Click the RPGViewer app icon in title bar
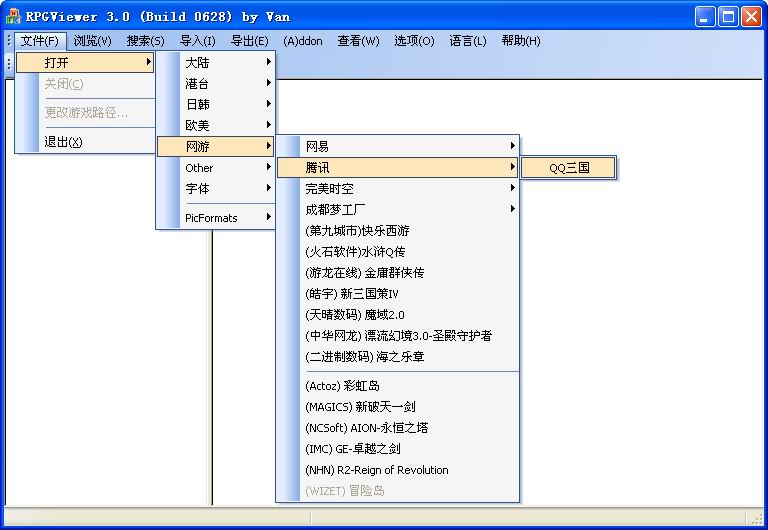 tap(13, 16)
